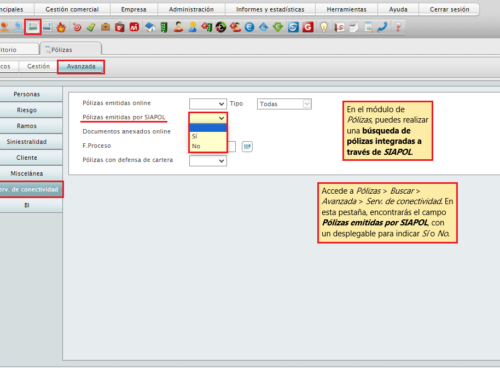Click the blue swirl square icon

pyautogui.click(x=293, y=27)
